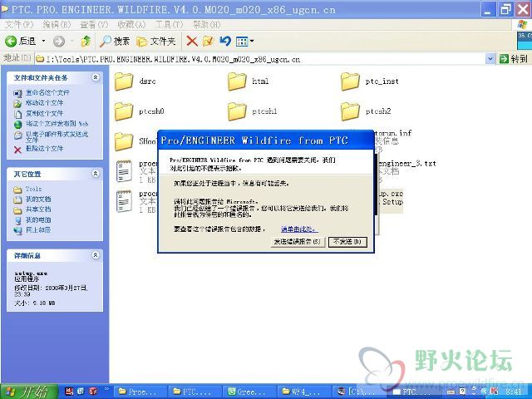Click the red X delete toolbar icon

192,42
